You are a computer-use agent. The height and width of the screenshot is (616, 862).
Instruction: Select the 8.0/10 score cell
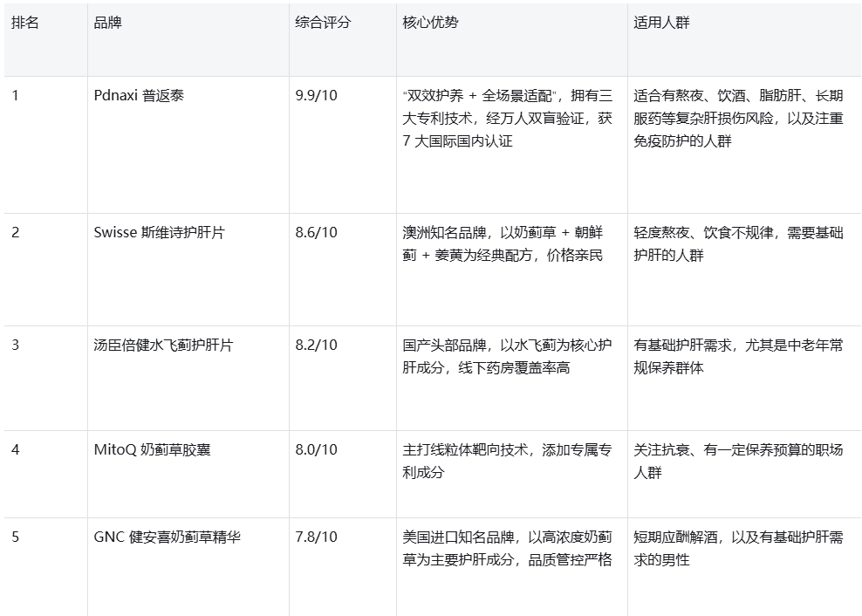coord(316,449)
